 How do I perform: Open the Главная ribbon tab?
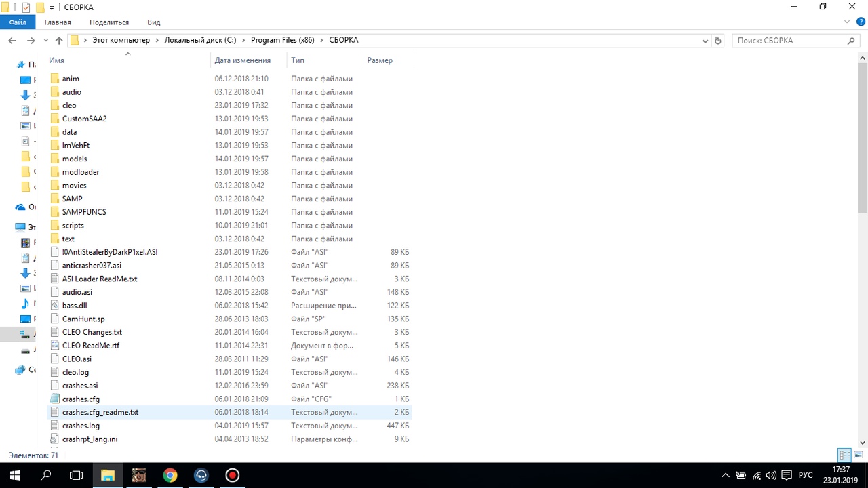click(58, 22)
